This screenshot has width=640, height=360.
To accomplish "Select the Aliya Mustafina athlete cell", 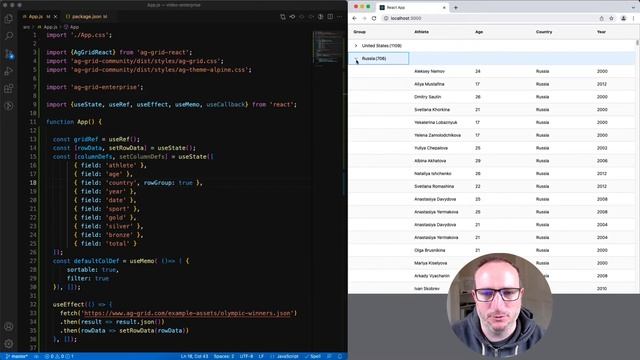I will (x=429, y=84).
